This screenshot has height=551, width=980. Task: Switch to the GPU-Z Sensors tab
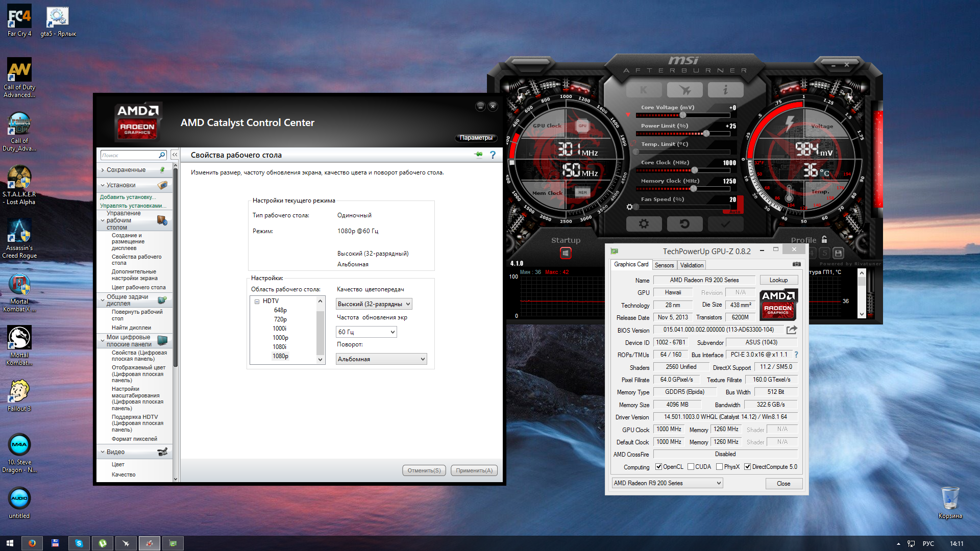[x=664, y=265]
